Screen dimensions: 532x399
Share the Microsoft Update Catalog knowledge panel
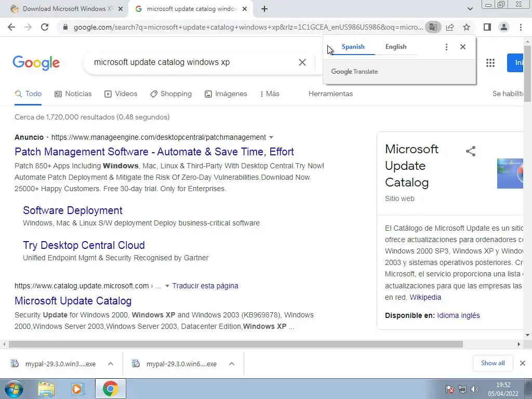coord(471,151)
